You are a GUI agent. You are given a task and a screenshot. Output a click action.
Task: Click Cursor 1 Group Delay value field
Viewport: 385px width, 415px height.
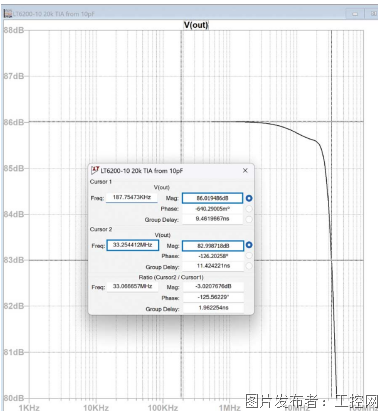(213, 219)
